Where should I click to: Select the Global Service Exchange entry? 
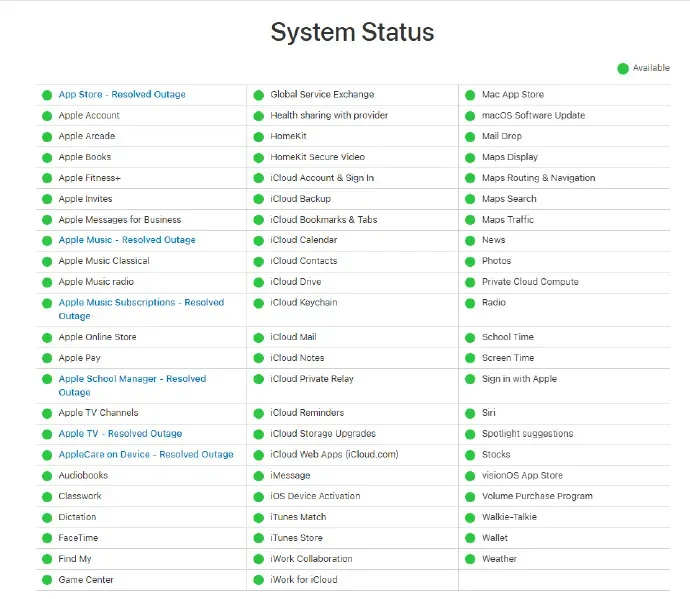[x=322, y=95]
